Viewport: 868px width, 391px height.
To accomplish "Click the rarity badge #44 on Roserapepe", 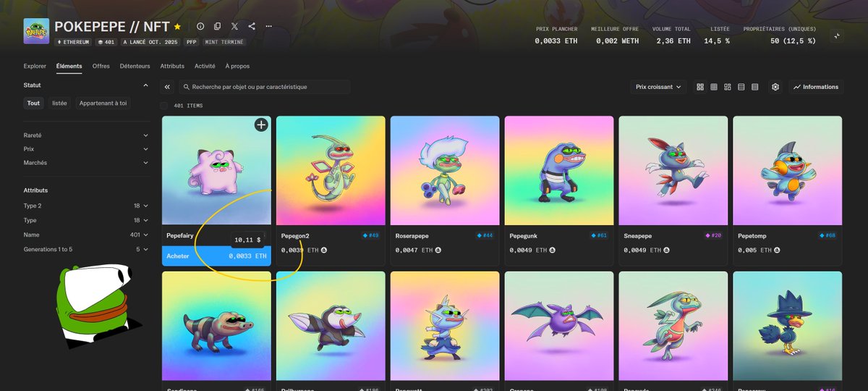I will pos(485,235).
